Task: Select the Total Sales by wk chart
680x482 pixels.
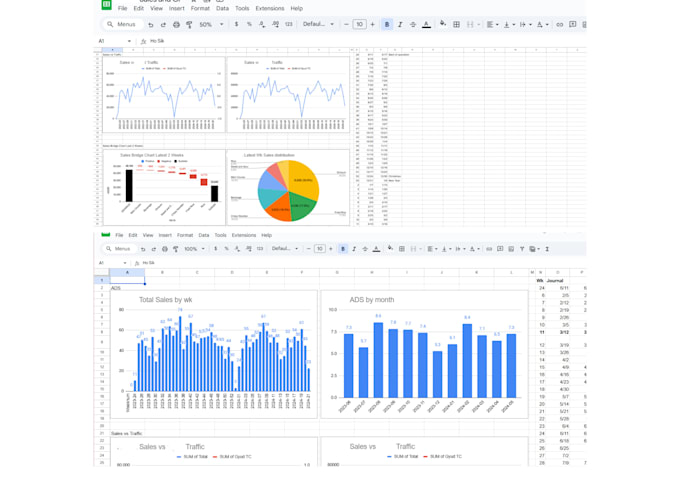Action: coord(214,354)
